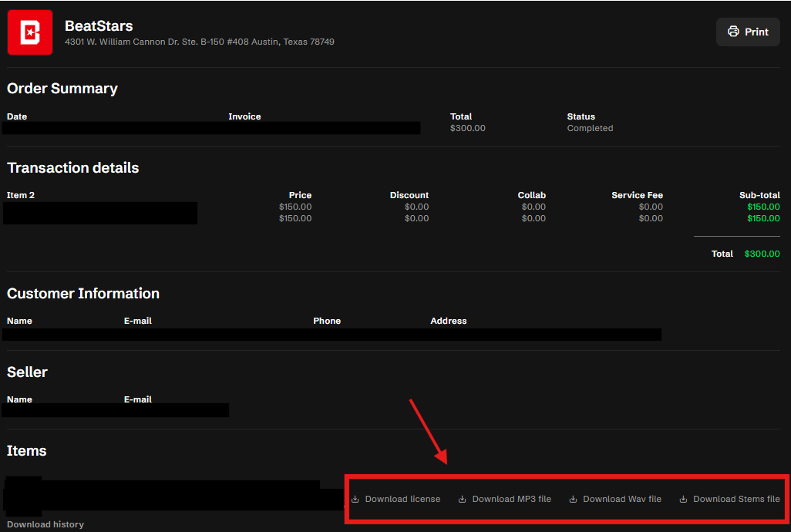Image resolution: width=791 pixels, height=532 pixels.
Task: Click the Transaction details heading
Action: pyautogui.click(x=72, y=167)
